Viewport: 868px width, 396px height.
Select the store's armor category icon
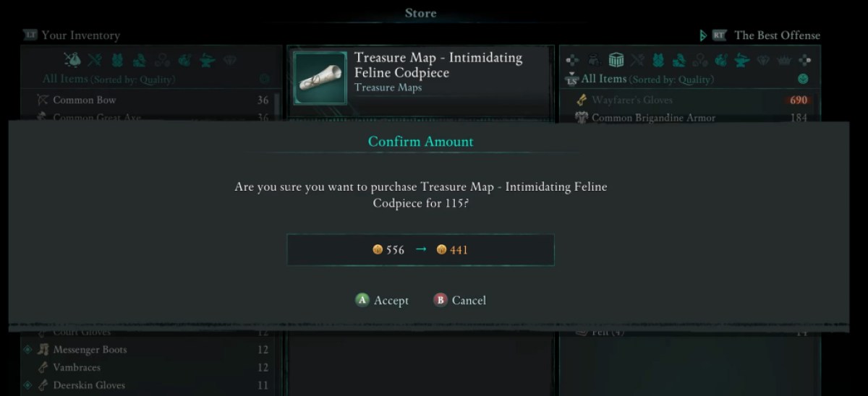click(x=658, y=60)
